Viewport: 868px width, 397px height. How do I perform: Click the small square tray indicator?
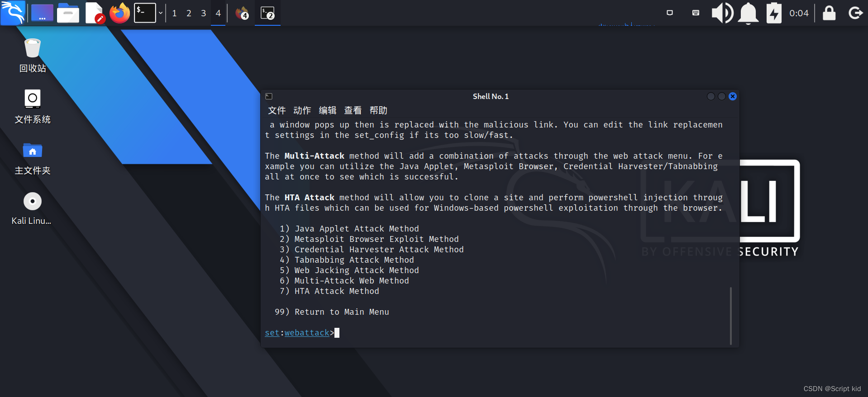point(670,13)
